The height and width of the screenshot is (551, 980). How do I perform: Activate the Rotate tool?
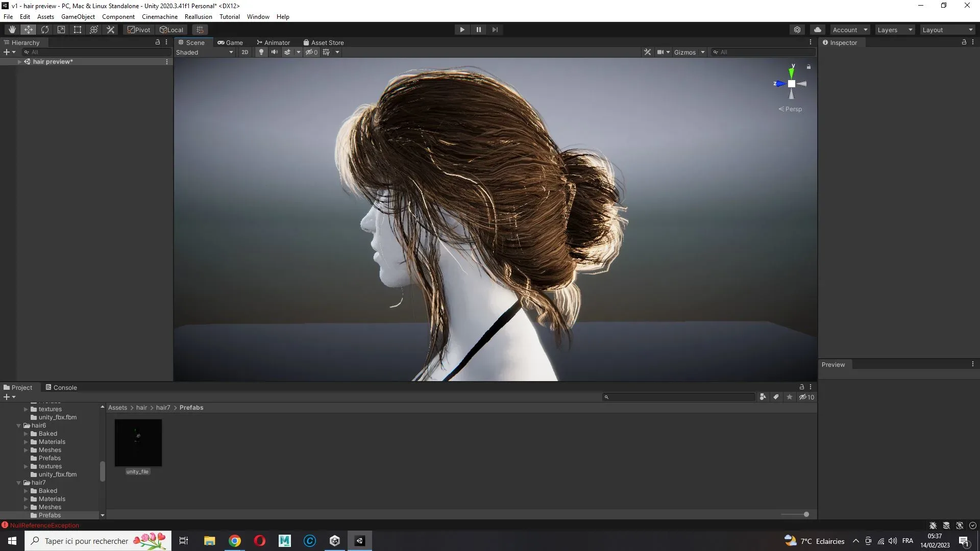(x=45, y=29)
